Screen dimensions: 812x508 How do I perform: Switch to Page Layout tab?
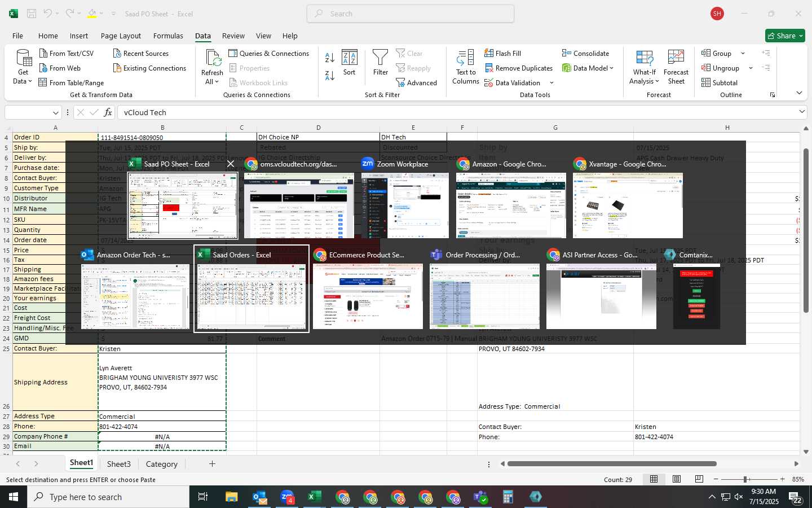point(121,36)
